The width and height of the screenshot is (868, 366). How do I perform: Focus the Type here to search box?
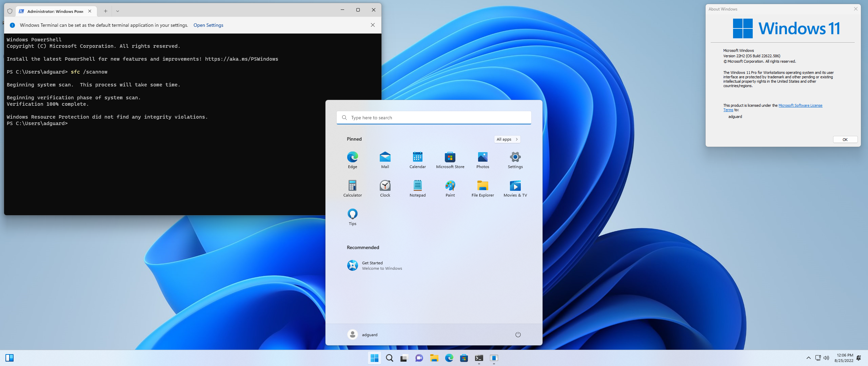coord(434,118)
